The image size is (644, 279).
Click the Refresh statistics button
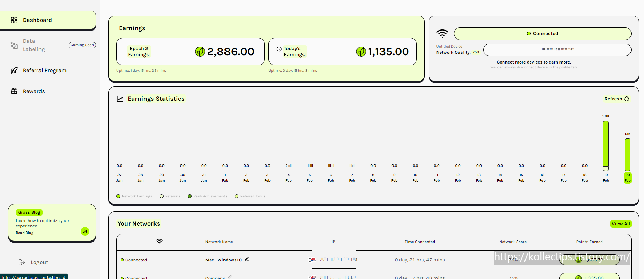click(617, 99)
